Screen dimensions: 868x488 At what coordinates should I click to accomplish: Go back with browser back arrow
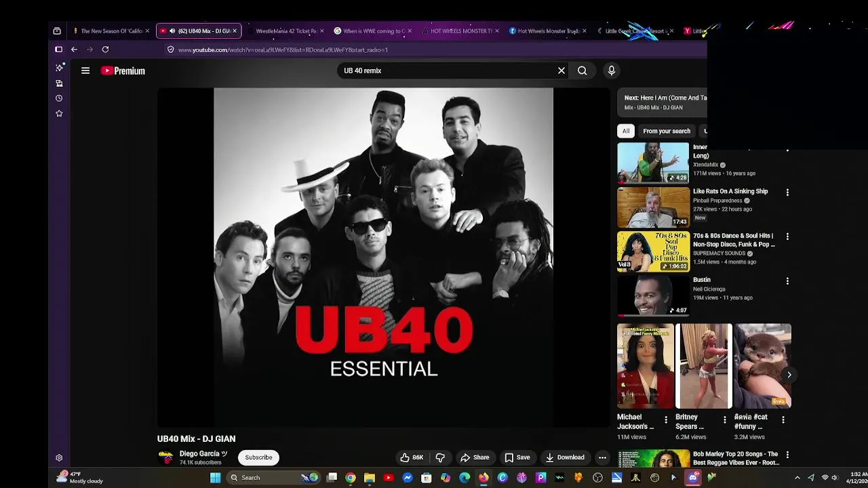[74, 49]
